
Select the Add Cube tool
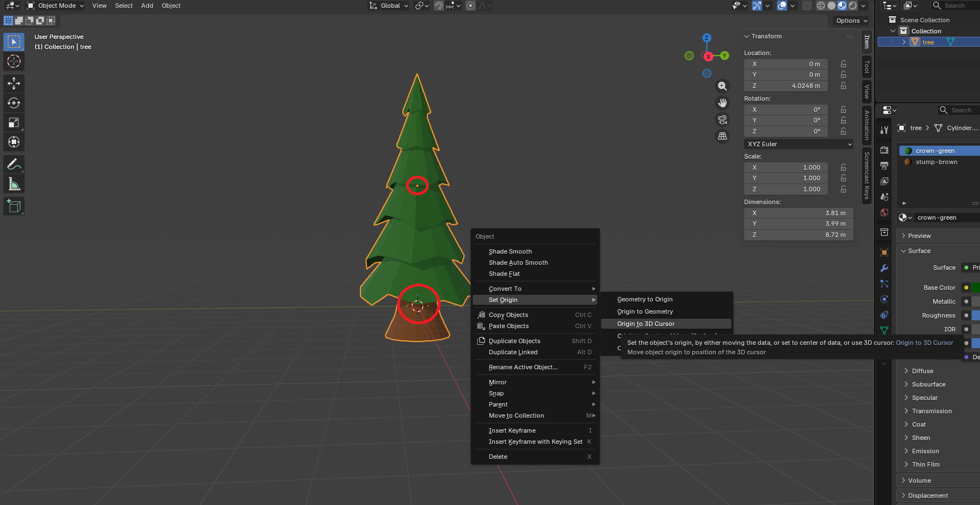pyautogui.click(x=14, y=206)
